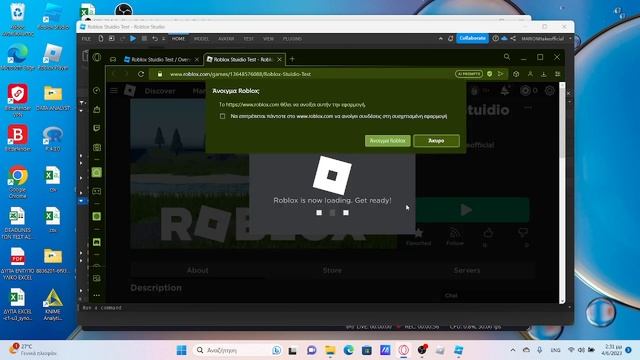Close the first Roblox Studio Test browser tab

197,60
